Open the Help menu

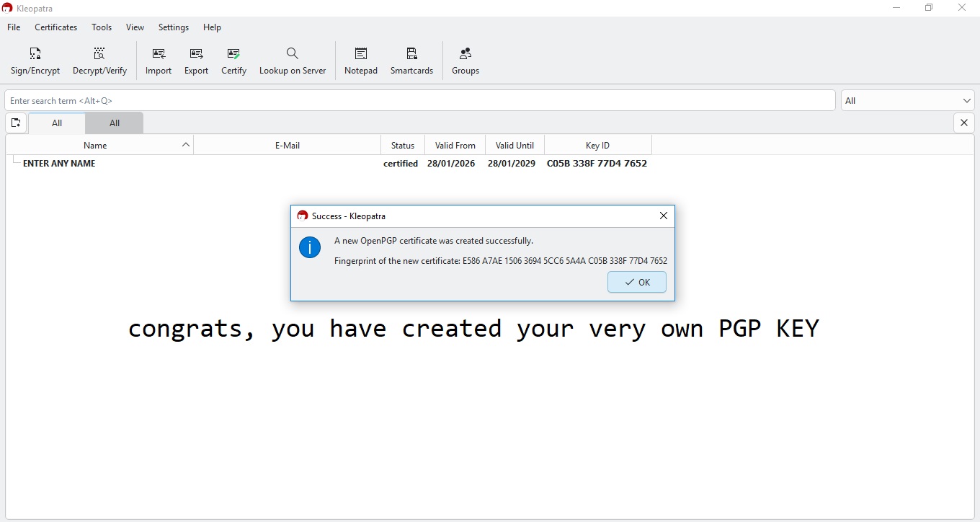tap(212, 27)
